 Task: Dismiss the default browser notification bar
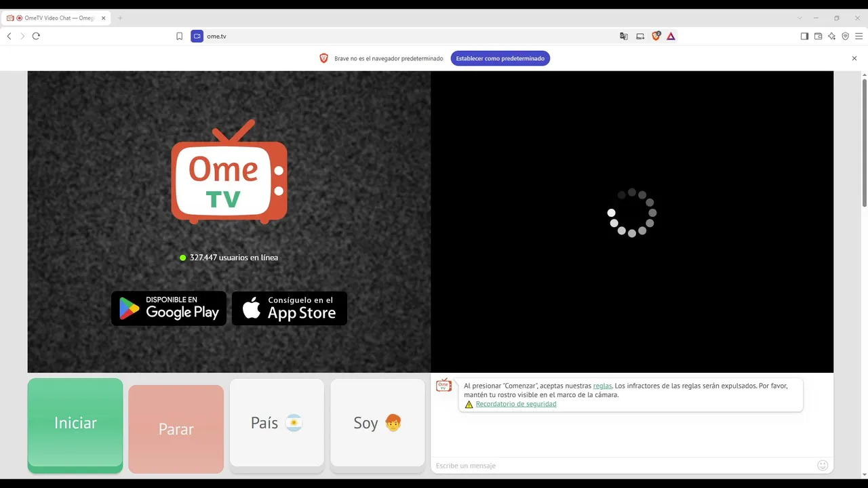(x=854, y=58)
